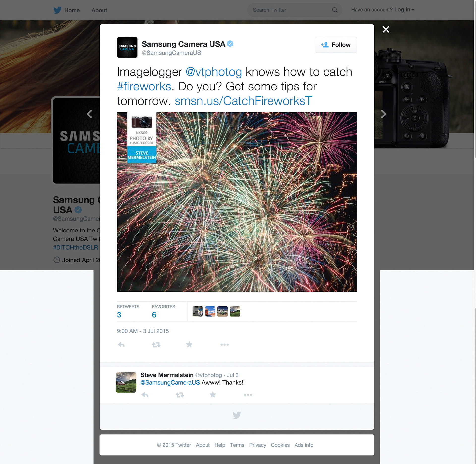Favorite the fireworks tweet with the star
The width and height of the screenshot is (476, 464).
[x=189, y=344]
